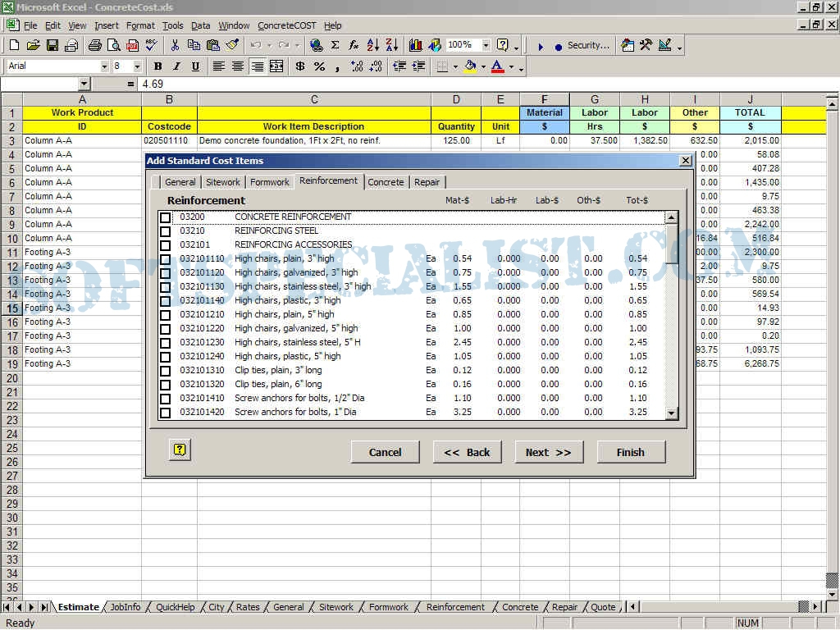This screenshot has height=630, width=840.
Task: Click the Fill Color paint bucket swatch
Action: click(x=470, y=66)
